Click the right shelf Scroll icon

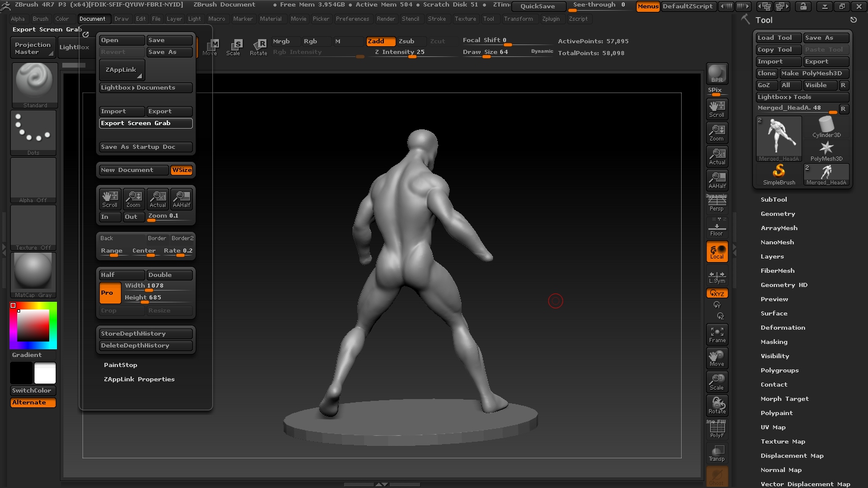tap(717, 109)
